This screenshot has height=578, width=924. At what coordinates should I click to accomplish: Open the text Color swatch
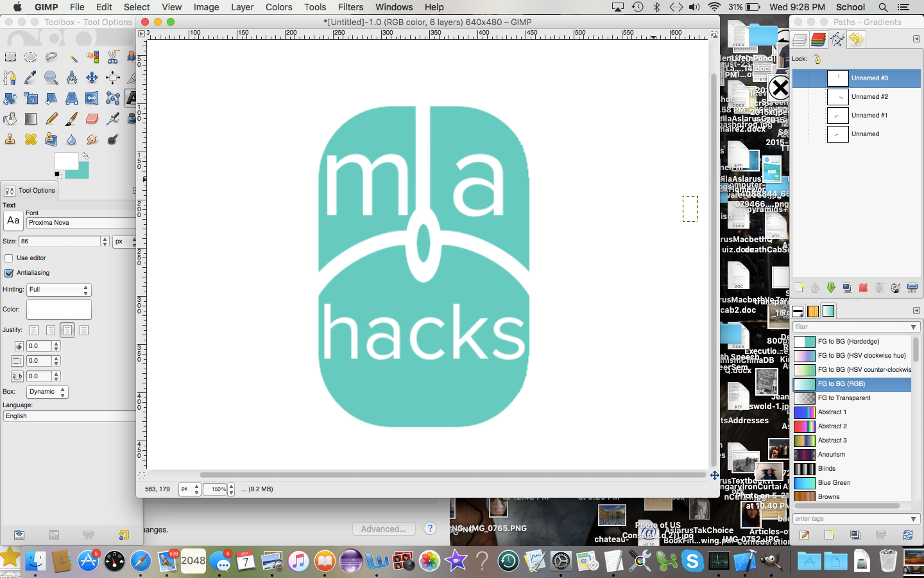(59, 310)
